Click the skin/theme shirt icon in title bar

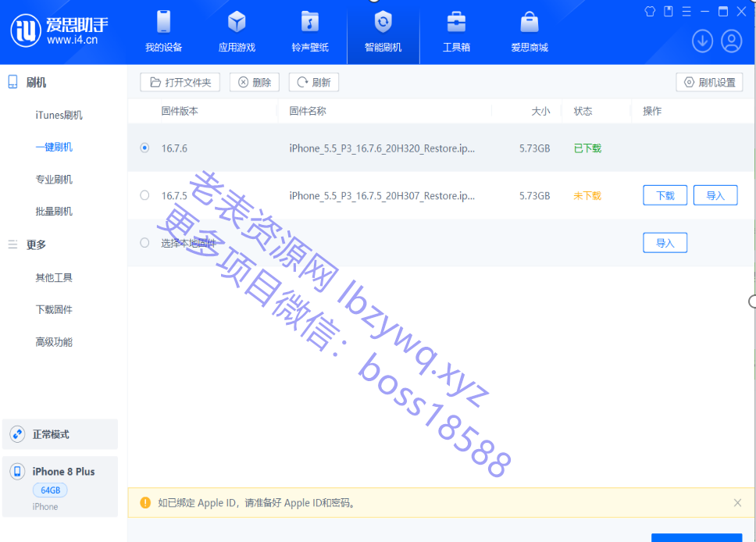click(x=650, y=11)
